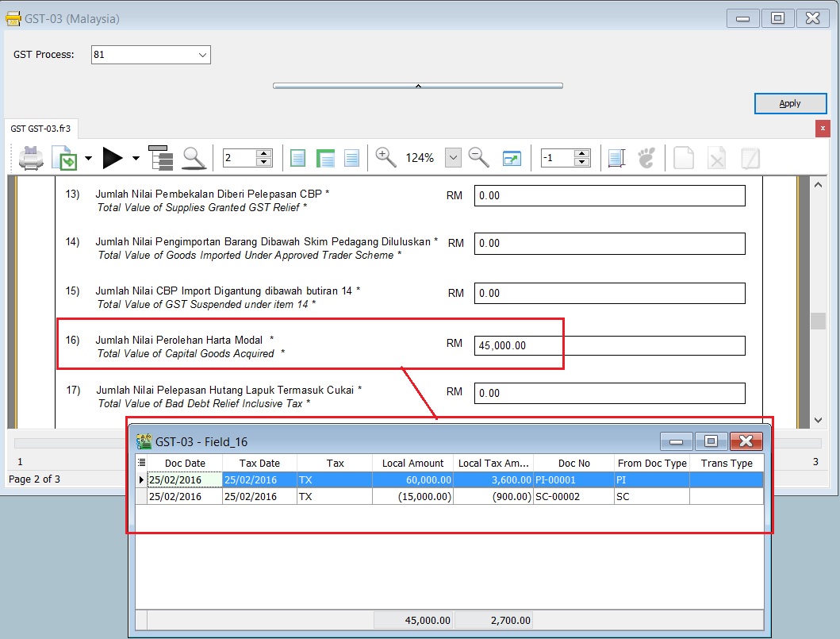Increase the page number spinner
Viewport: 840px width, 639px height.
tap(264, 153)
